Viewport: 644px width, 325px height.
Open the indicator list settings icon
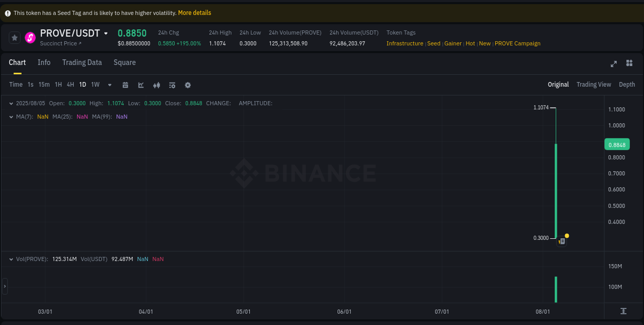click(172, 84)
